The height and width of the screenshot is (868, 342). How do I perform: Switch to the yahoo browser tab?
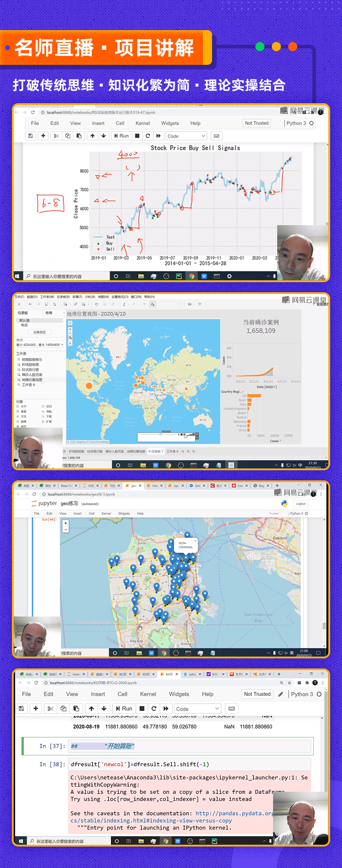point(192,674)
